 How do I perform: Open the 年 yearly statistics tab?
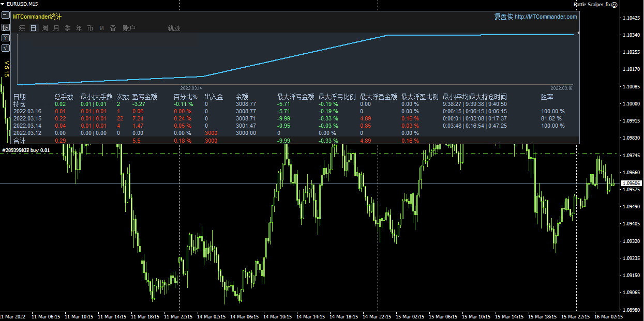[79, 28]
